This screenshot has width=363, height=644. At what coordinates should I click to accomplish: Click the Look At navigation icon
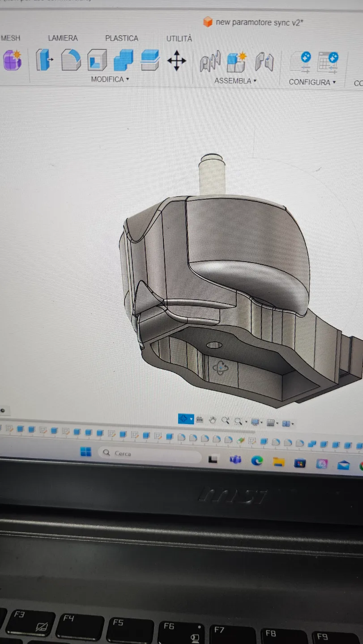click(x=200, y=419)
